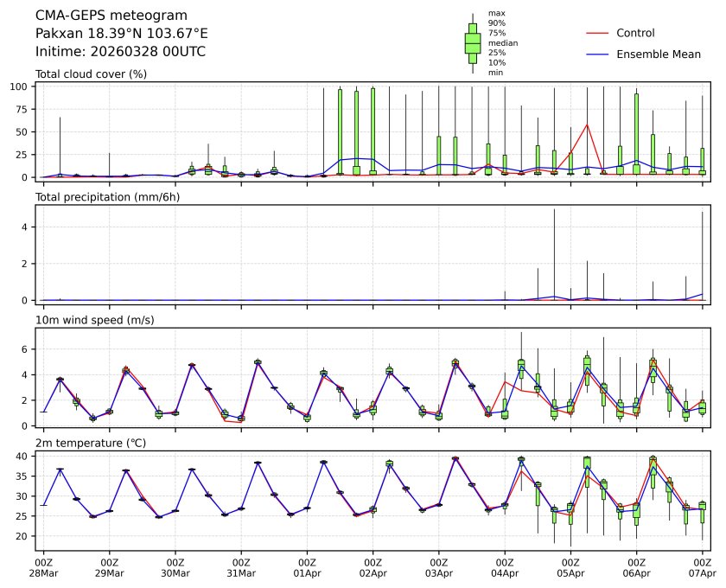The image size is (726, 588).
Task: Click the median label in boxplot legend
Action: click(502, 42)
